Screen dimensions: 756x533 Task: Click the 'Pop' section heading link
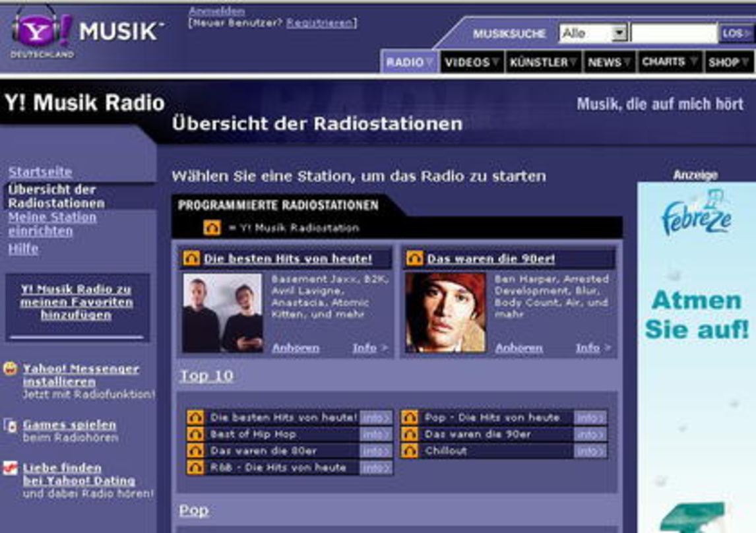pos(194,511)
